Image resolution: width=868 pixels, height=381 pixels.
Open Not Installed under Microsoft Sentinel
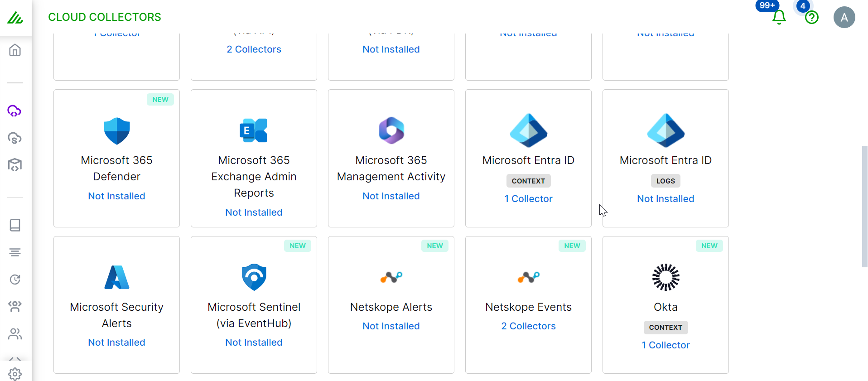point(254,342)
